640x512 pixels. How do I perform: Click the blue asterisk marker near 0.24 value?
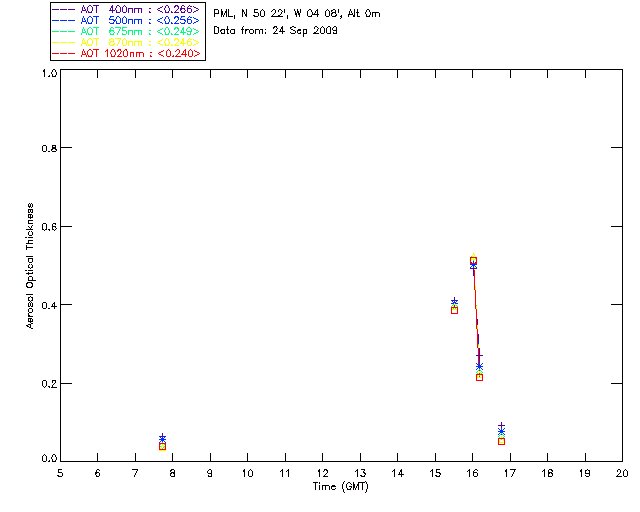pos(480,366)
